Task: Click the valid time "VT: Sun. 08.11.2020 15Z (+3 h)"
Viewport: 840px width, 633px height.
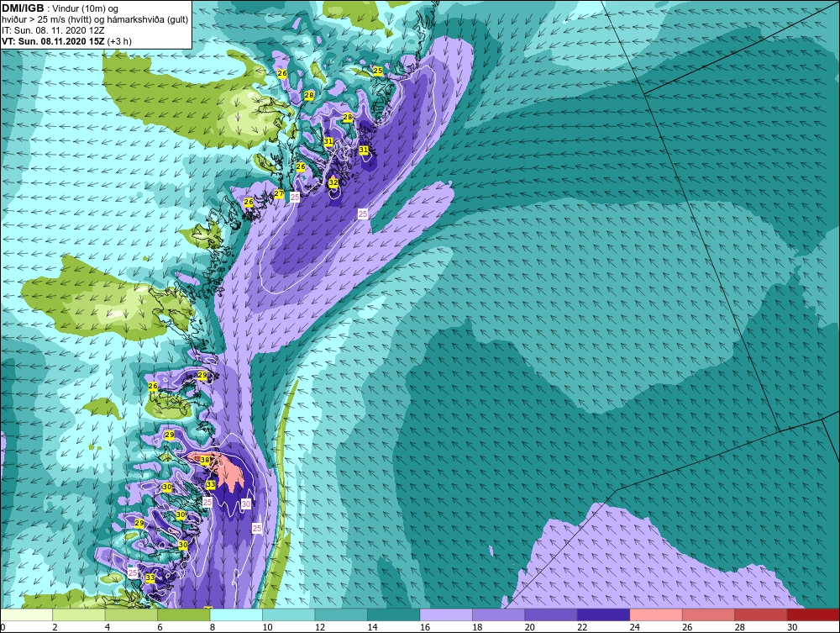Action: (66, 40)
